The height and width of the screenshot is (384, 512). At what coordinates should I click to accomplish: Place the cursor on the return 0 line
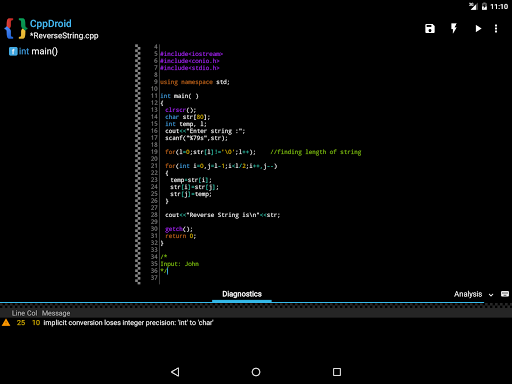click(181, 236)
